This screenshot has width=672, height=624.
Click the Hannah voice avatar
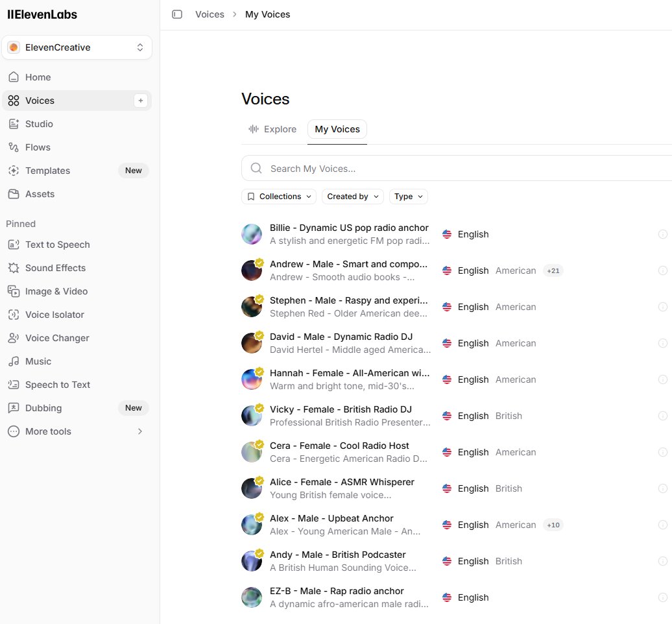252,379
